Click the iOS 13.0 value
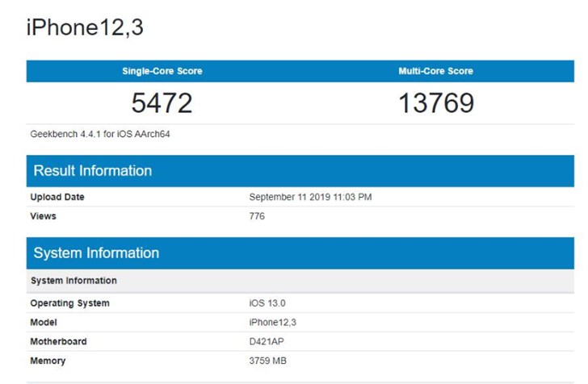The width and height of the screenshot is (588, 384). [x=267, y=303]
